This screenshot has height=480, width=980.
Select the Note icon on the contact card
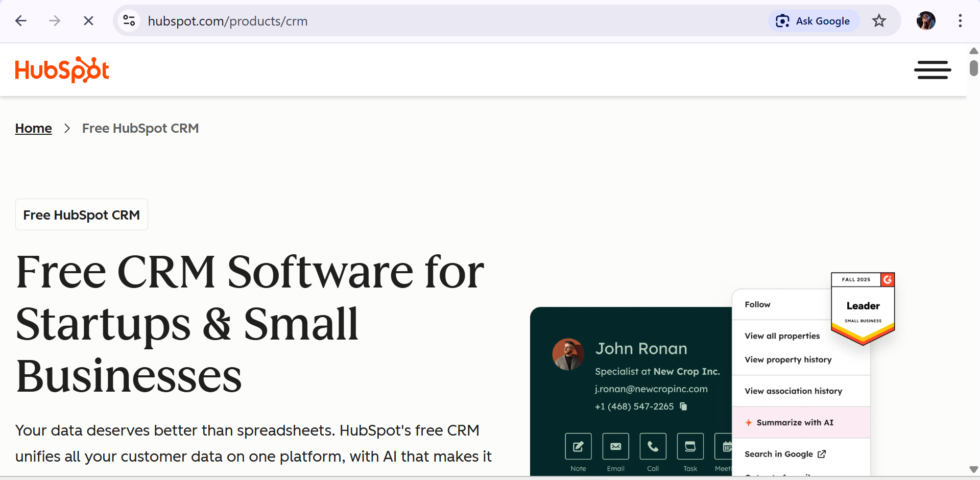578,446
